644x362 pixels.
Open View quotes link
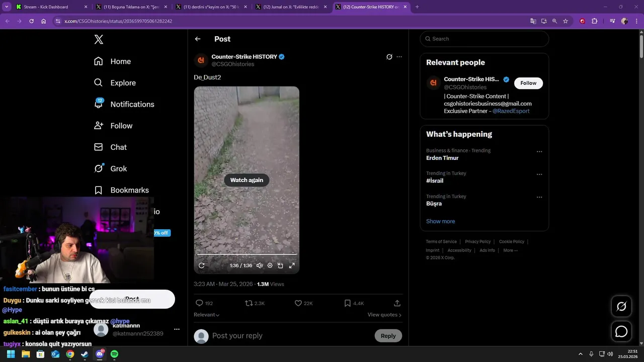384,315
